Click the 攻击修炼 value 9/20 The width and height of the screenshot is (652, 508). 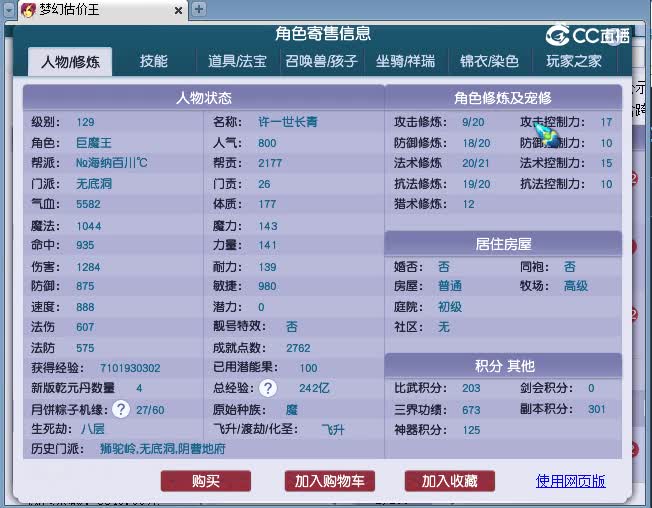coord(473,122)
